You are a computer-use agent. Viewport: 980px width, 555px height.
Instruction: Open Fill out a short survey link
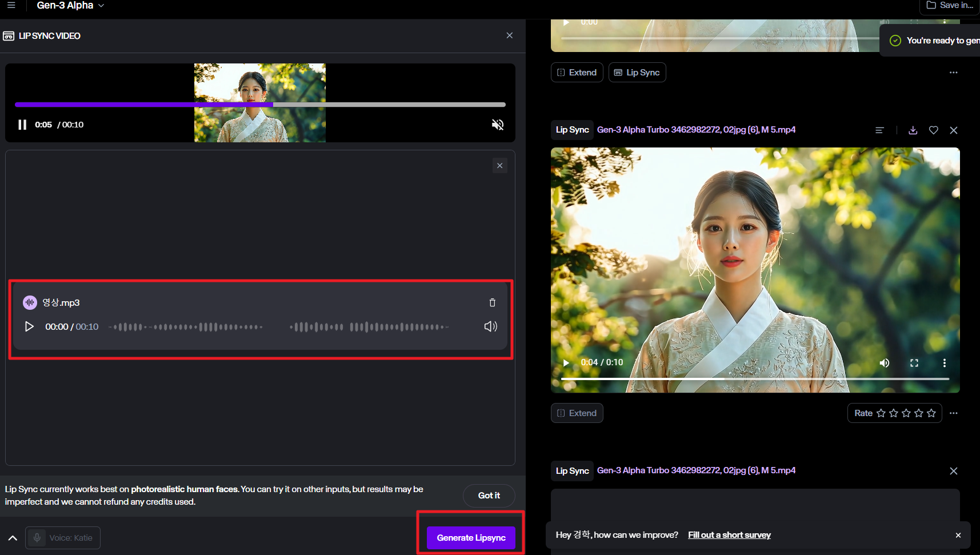click(729, 535)
